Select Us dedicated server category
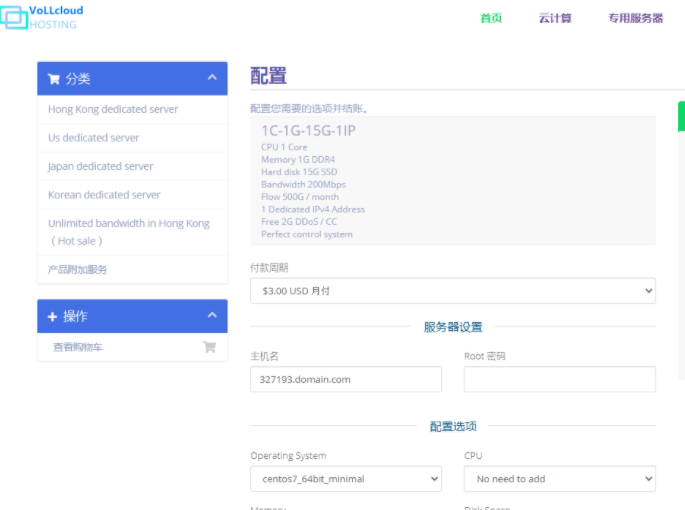Viewport: 685px width, 510px height. (x=132, y=138)
